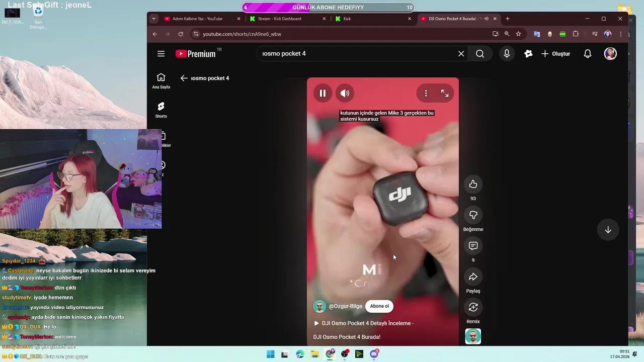Image resolution: width=644 pixels, height=362 pixels.
Task: Go to YouTube Premium home logo
Action: [196, 54]
